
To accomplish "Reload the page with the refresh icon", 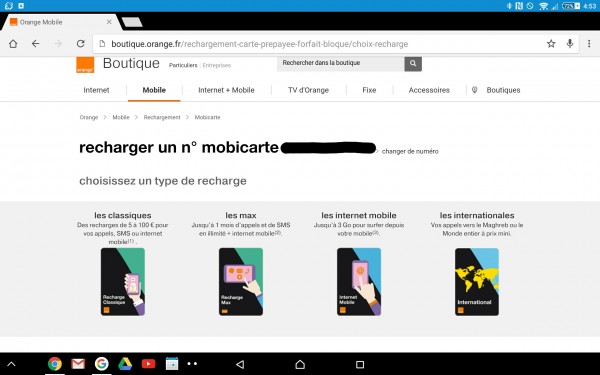I will click(x=80, y=44).
